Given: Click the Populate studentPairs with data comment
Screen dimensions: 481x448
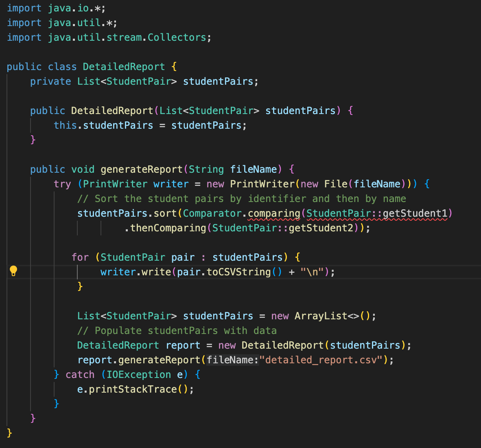Looking at the screenshot, I should pyautogui.click(x=177, y=330).
